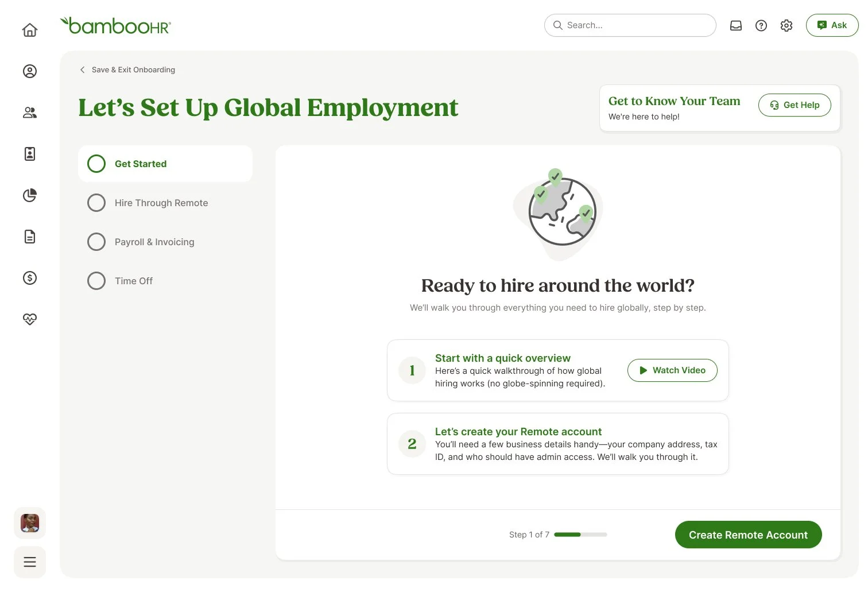
Task: Click Let's create your Remote account heading
Action: 518,431
